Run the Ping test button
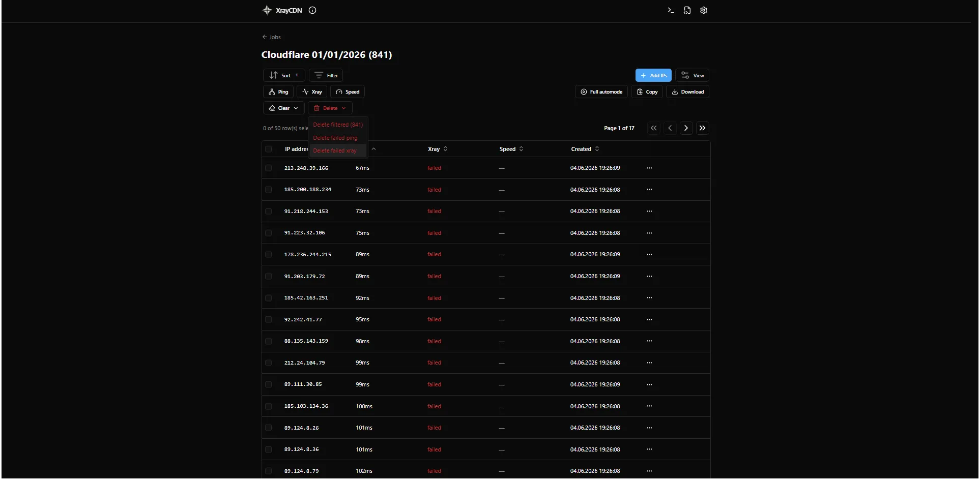 point(278,92)
